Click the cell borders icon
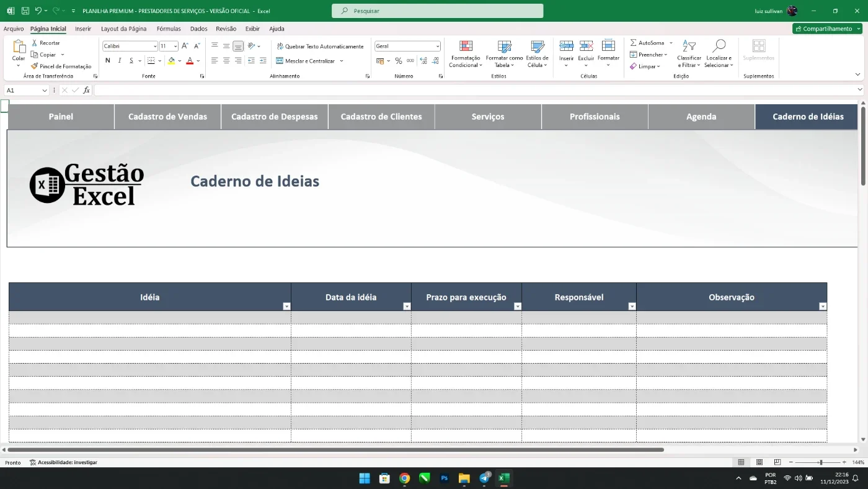This screenshot has height=489, width=868. (151, 61)
